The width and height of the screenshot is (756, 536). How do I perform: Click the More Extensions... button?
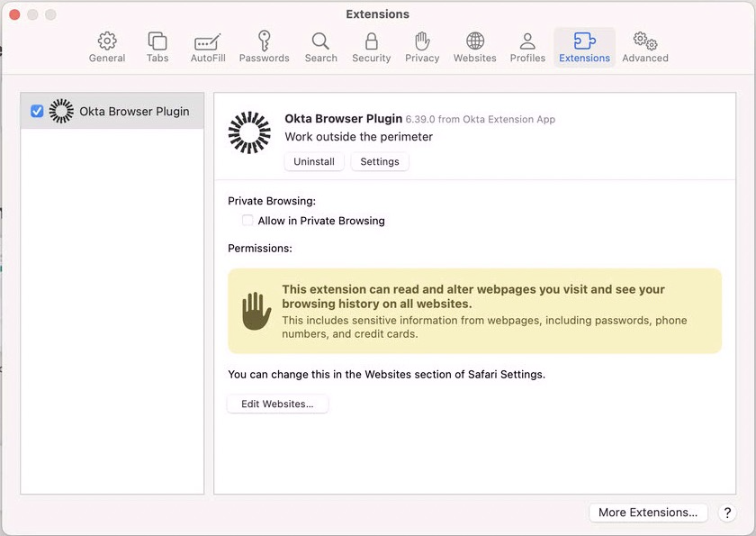(x=648, y=513)
